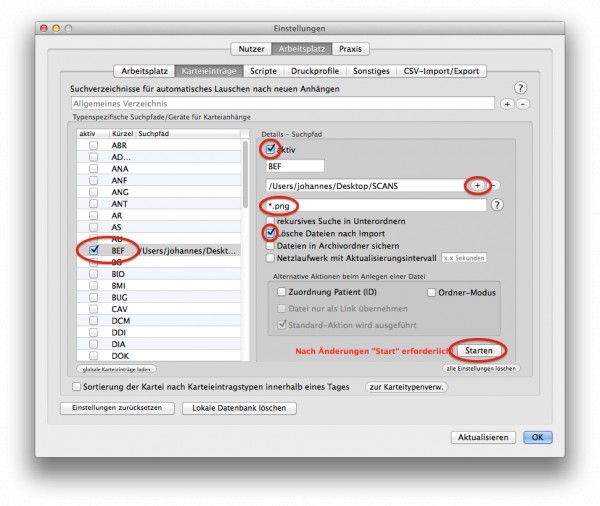
Task: Select the CSV-Import/Export tab
Action: pos(441,71)
